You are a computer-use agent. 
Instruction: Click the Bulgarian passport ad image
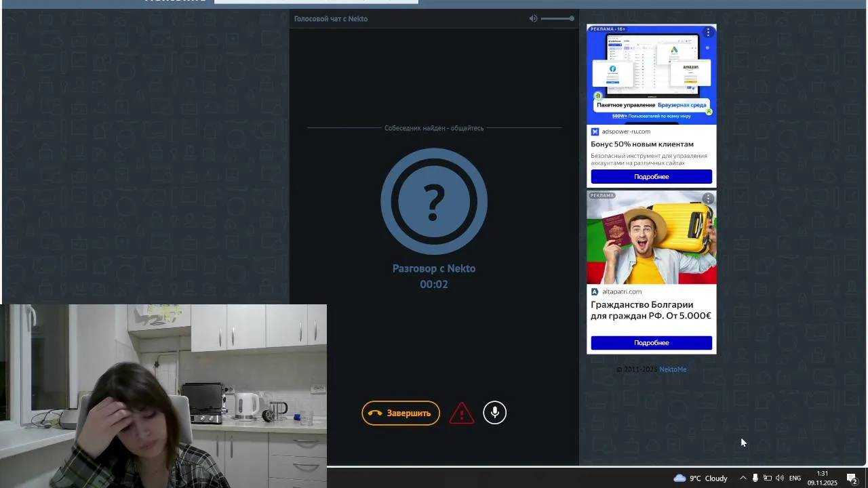point(652,237)
